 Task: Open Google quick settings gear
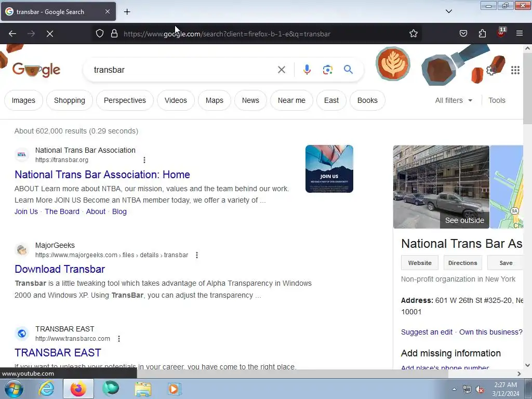coord(491,70)
